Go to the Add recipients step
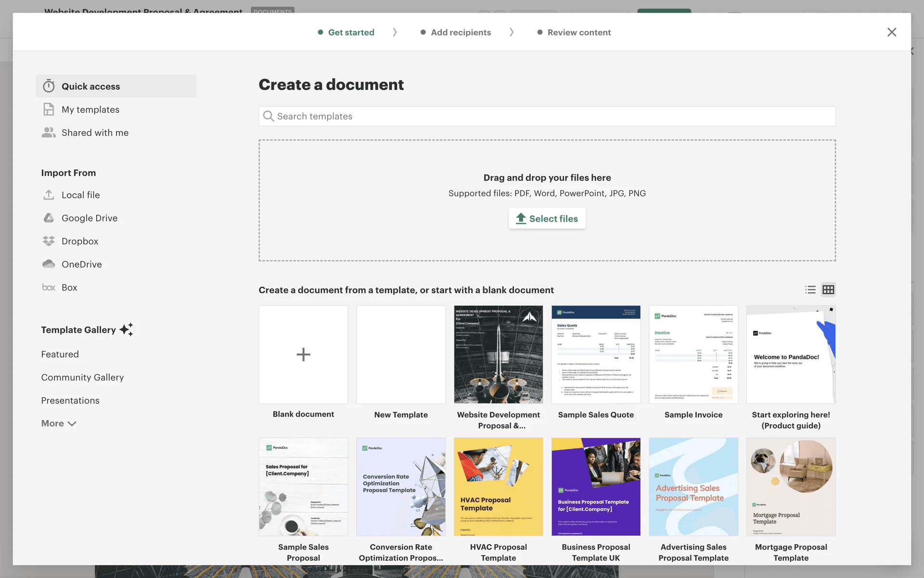 [x=461, y=32]
